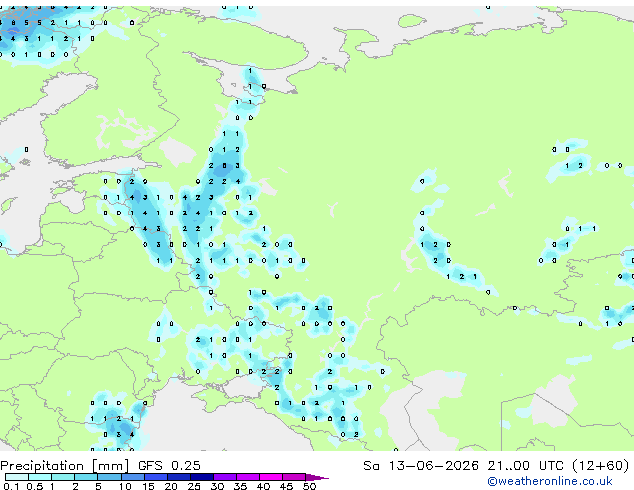Screen dimensions: 634x490
Task: Click the 'Sa 13-06-2026' date text
Action: [x=421, y=466]
